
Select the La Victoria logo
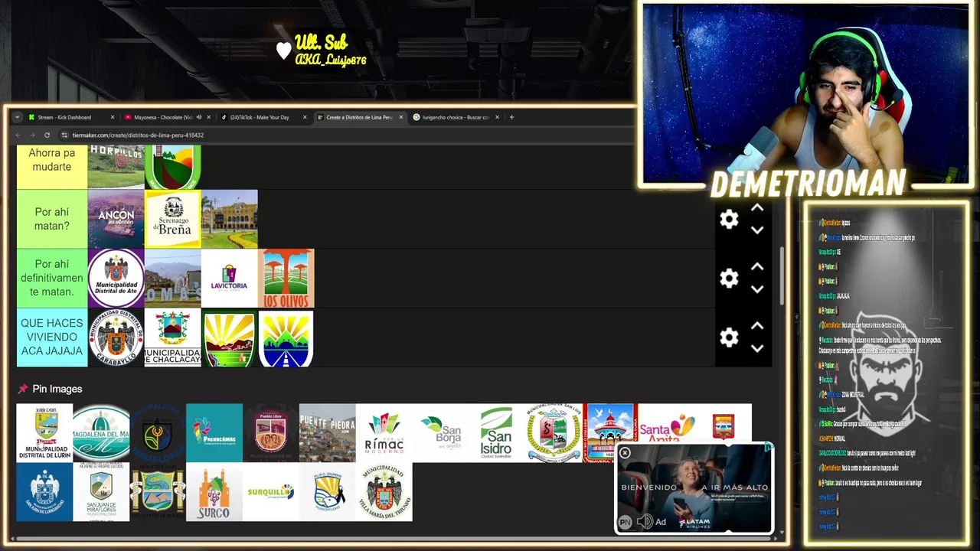[230, 278]
